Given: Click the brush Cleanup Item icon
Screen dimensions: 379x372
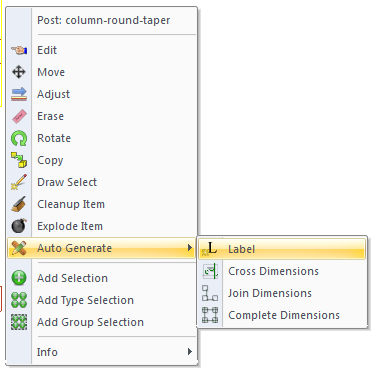Looking at the screenshot, I should 19,204.
